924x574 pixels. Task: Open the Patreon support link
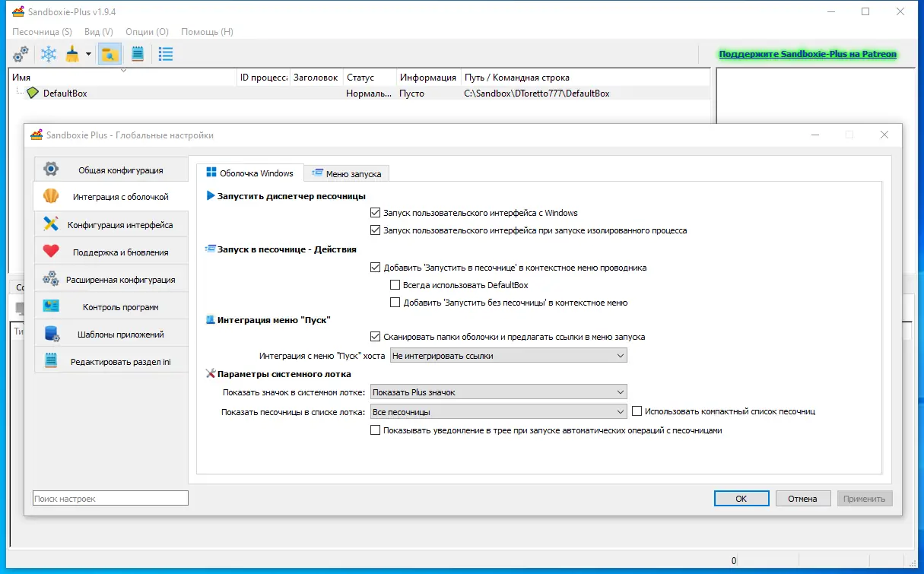[808, 54]
